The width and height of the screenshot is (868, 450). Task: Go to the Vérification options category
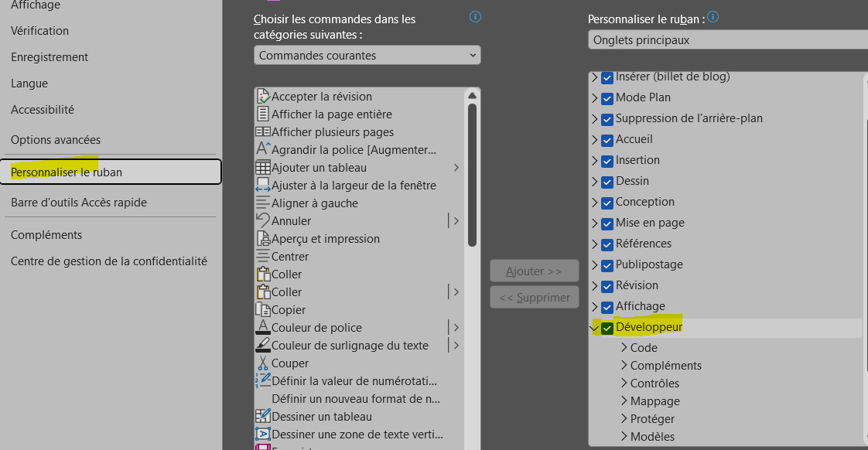(x=40, y=31)
